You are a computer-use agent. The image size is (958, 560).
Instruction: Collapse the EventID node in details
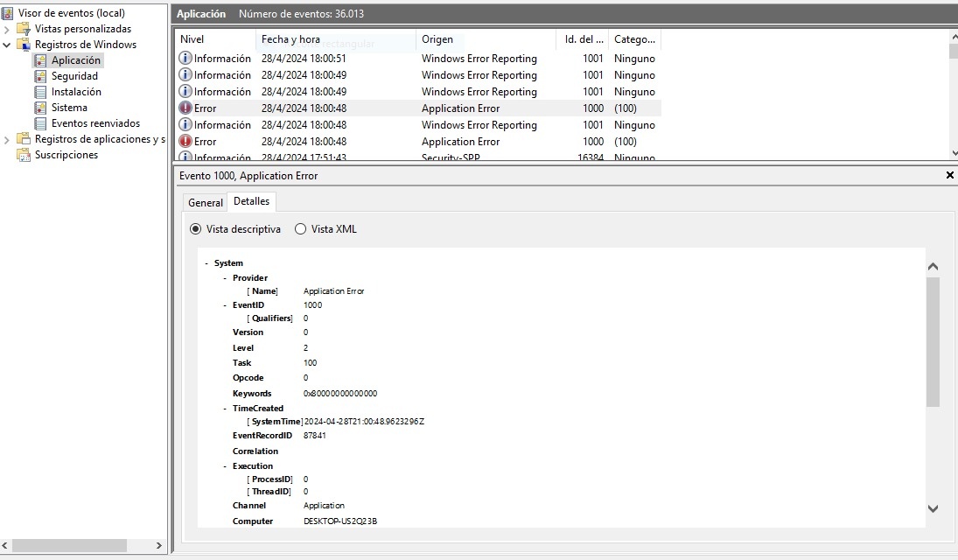[225, 305]
